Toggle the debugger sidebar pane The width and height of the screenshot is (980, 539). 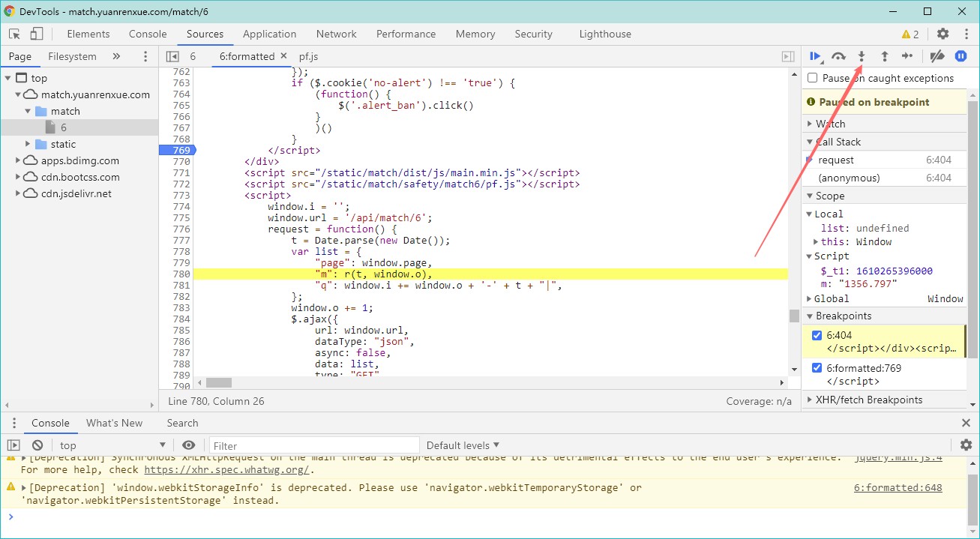[788, 56]
